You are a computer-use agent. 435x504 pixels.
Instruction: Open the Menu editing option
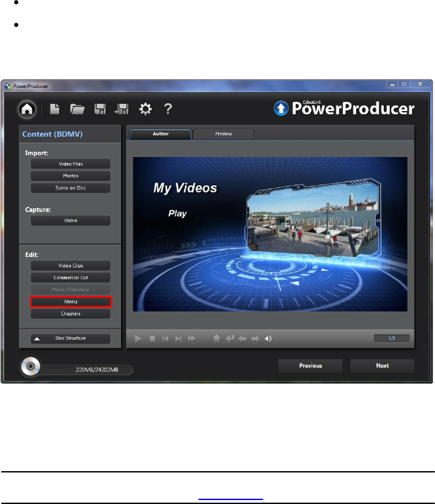[x=71, y=302]
